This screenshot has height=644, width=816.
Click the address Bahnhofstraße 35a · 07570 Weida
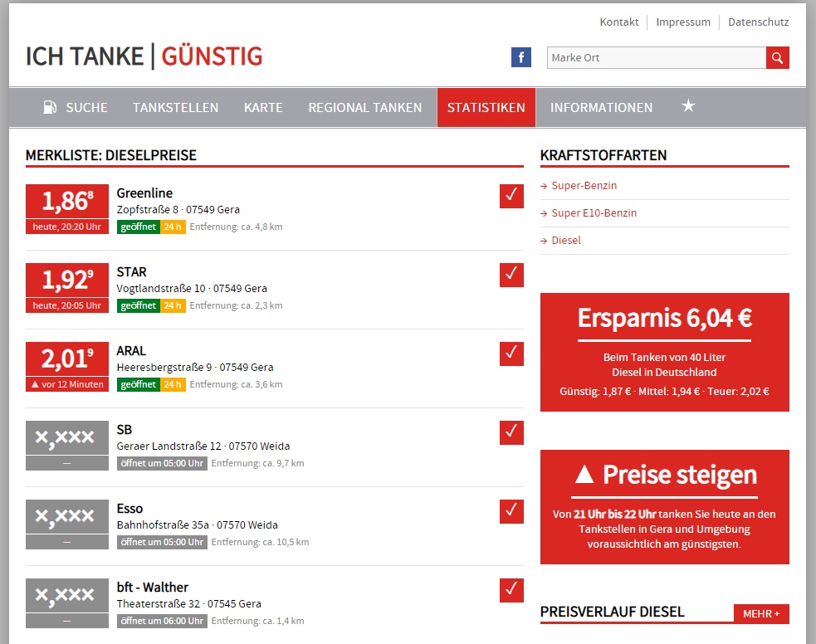(198, 524)
